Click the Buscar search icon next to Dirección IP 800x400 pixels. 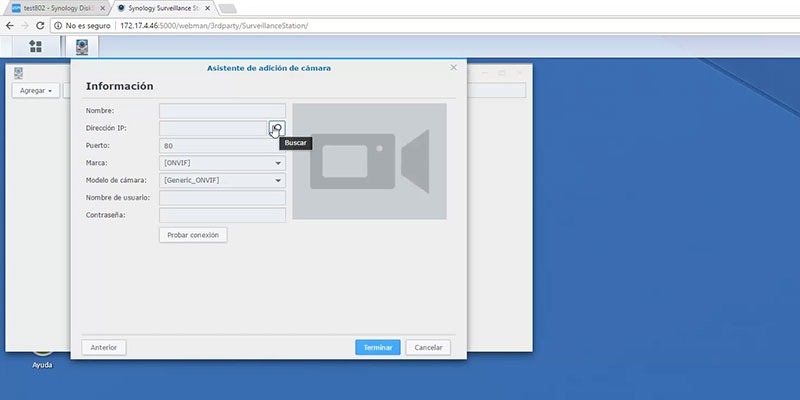(x=277, y=129)
